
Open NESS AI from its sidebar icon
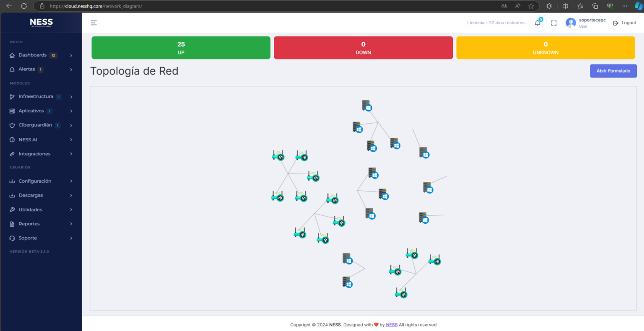pos(13,140)
